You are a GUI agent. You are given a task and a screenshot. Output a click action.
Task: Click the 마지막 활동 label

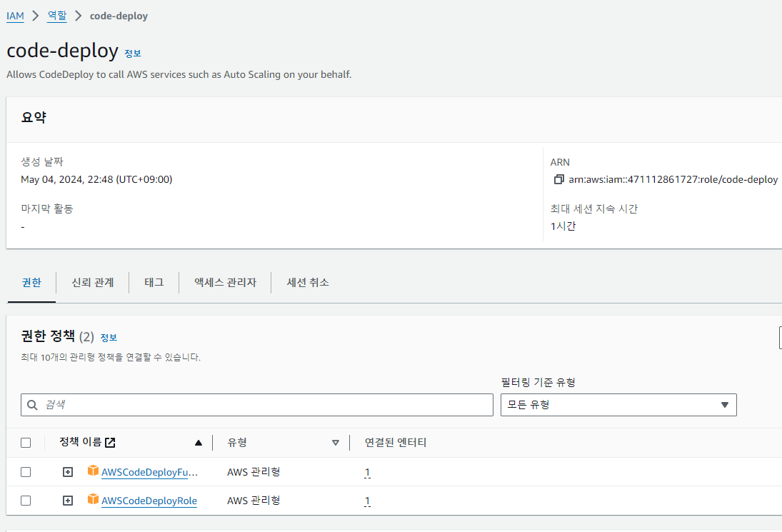point(47,209)
